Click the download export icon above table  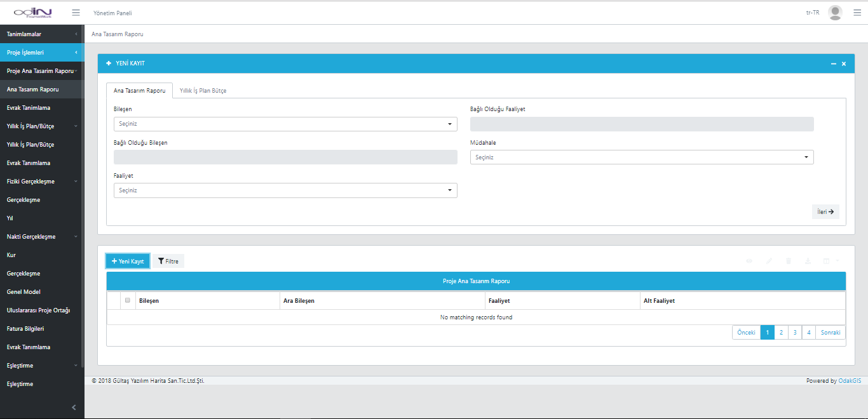(808, 261)
